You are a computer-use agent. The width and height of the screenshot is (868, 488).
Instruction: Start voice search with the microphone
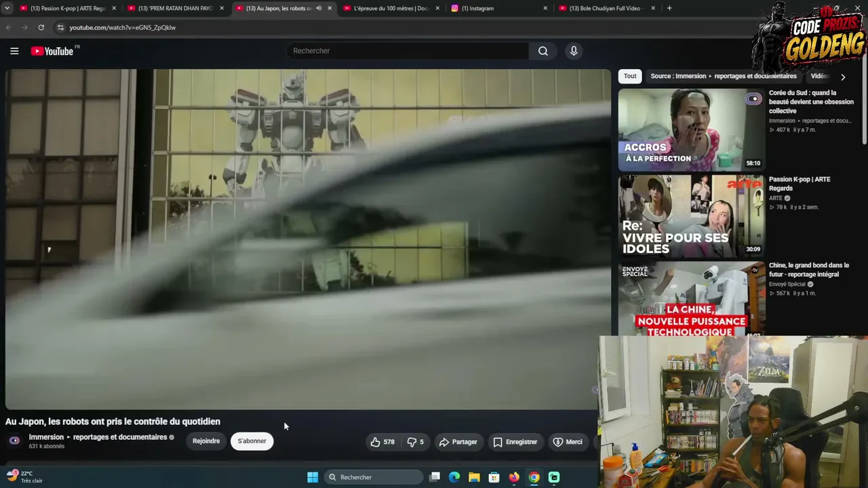[574, 51]
